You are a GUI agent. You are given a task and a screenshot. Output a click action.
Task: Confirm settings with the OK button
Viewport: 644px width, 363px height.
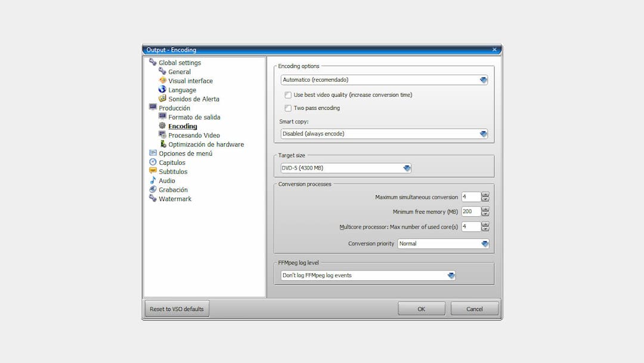tap(422, 309)
